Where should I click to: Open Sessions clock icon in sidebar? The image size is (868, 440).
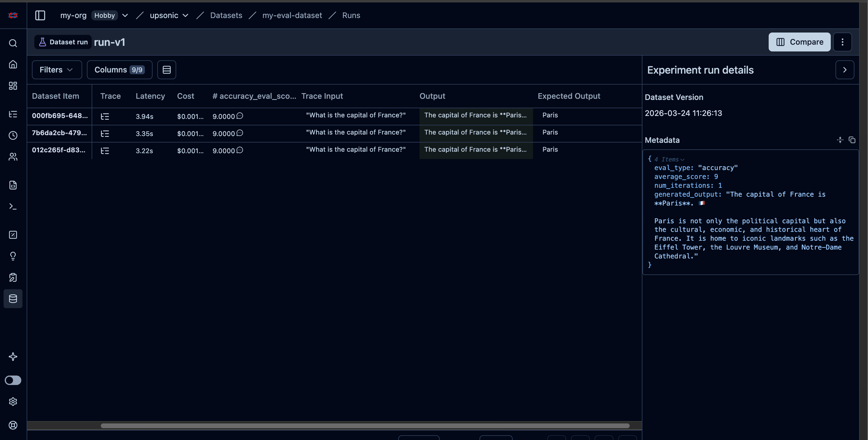13,135
